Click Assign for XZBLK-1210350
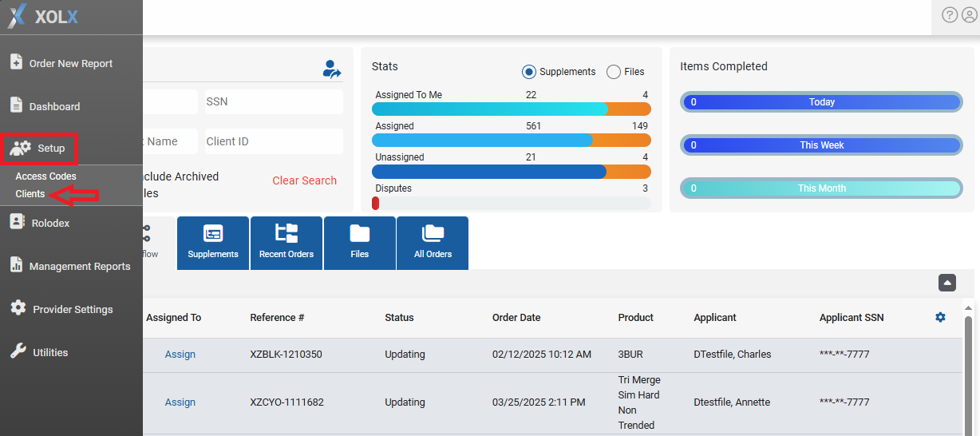This screenshot has height=436, width=980. pos(180,355)
